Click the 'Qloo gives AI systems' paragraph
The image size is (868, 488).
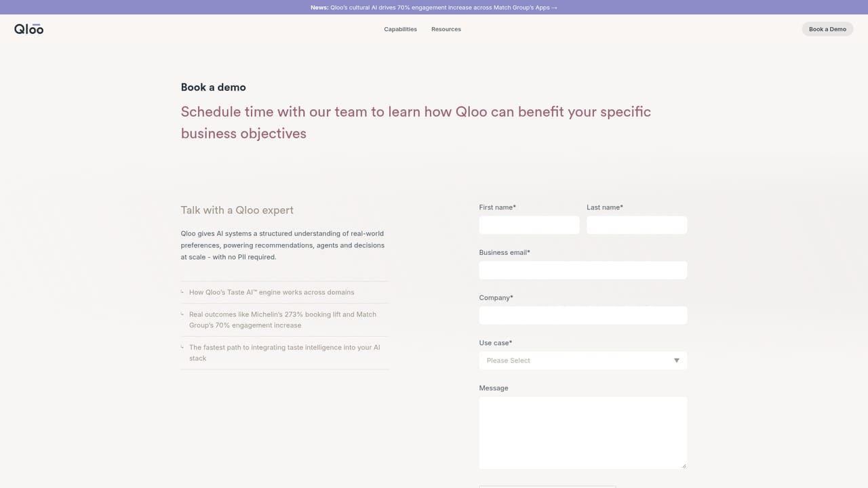click(283, 245)
